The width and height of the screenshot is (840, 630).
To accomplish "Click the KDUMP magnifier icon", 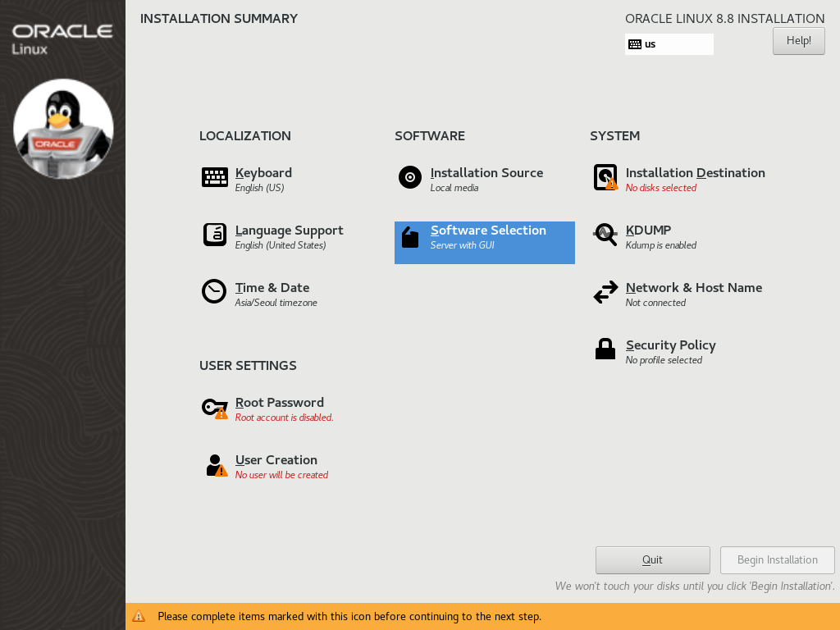I will pyautogui.click(x=605, y=235).
